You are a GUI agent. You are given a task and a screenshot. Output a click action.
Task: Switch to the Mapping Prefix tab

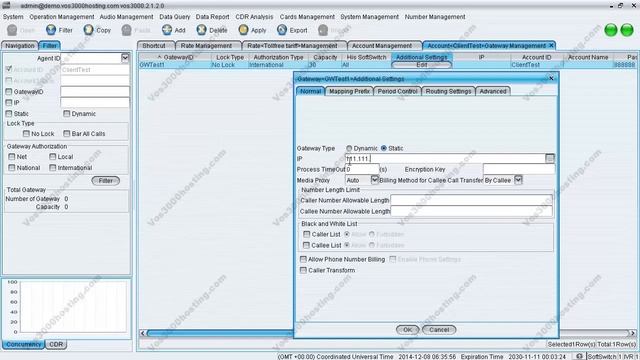tap(349, 91)
